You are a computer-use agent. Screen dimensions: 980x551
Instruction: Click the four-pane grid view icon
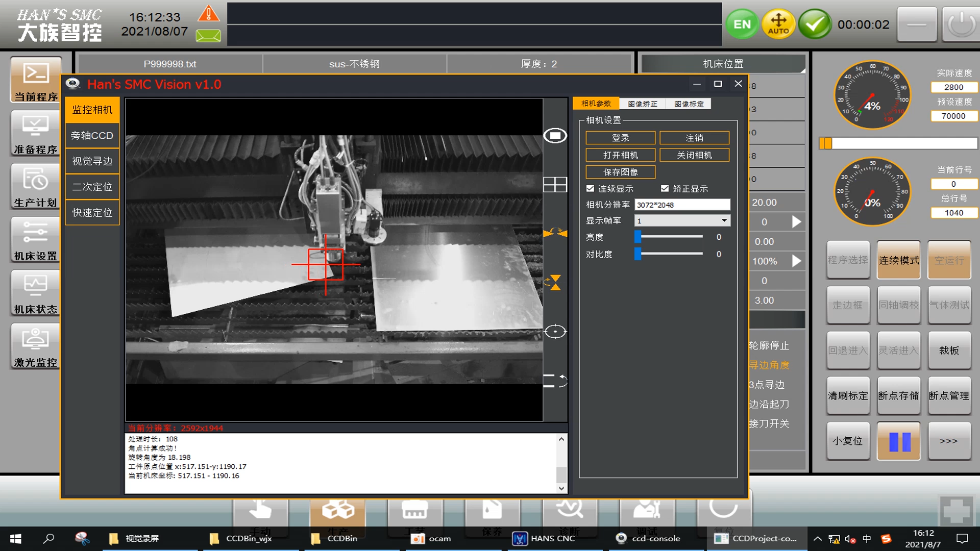click(x=555, y=185)
